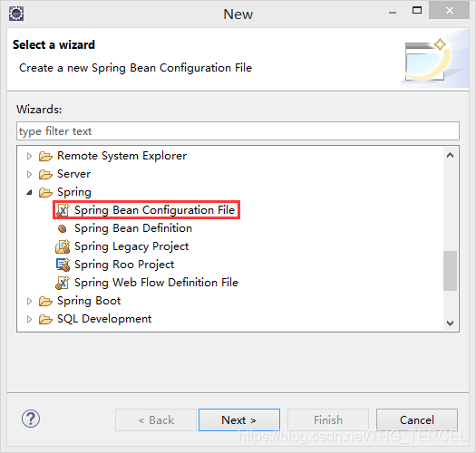Select the Remote System Explorer label
Viewport: 476px width, 453px height.
point(122,156)
